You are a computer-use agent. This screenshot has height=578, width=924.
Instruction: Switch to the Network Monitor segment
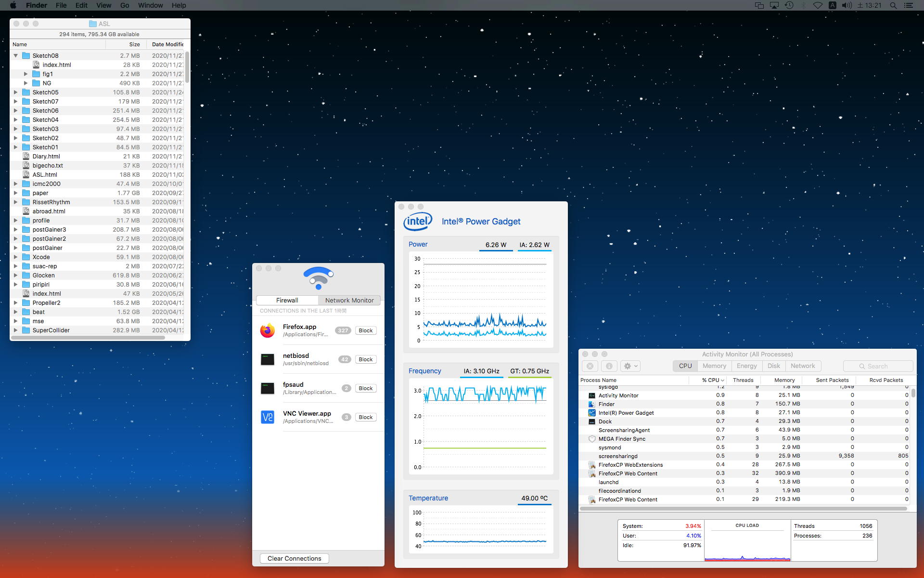[349, 300]
